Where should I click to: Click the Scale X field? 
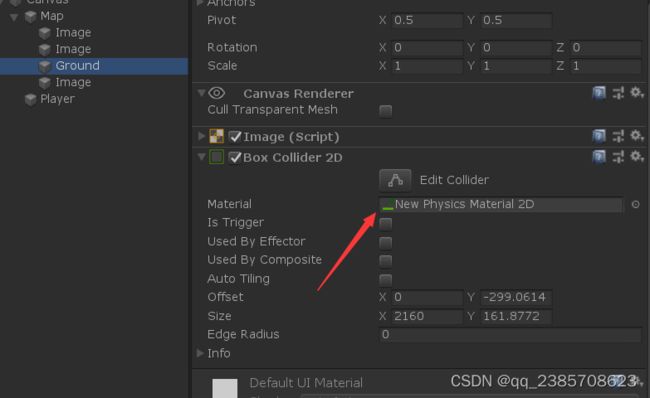tap(427, 66)
